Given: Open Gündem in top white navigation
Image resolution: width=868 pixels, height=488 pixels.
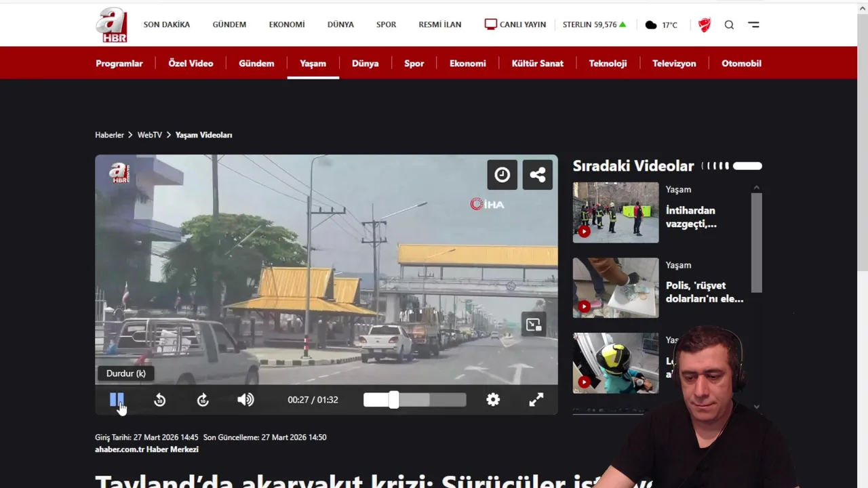Looking at the screenshot, I should [x=229, y=24].
